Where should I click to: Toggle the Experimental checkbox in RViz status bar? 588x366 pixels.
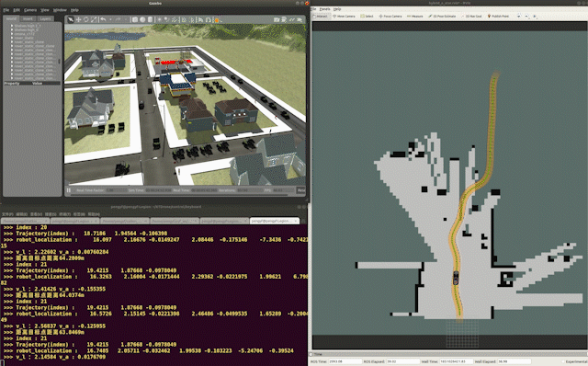(563, 361)
